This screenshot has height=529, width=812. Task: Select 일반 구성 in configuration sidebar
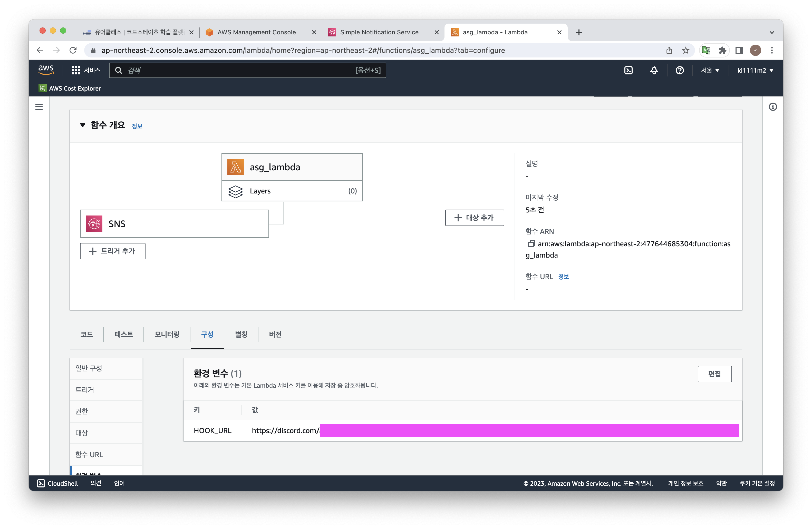(x=106, y=368)
